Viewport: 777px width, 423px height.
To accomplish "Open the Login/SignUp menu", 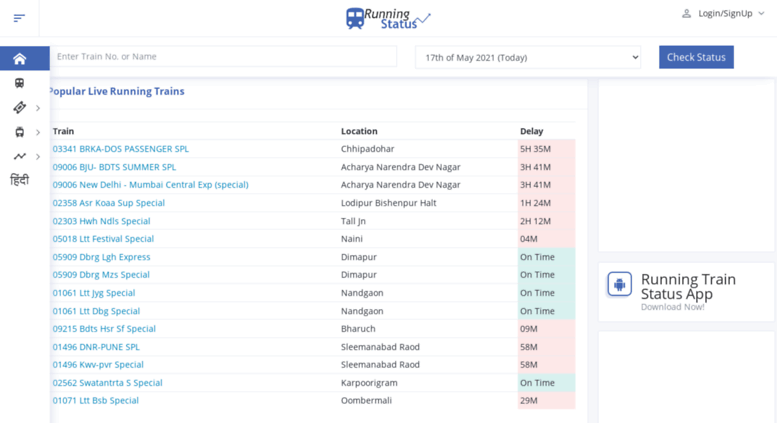I will pyautogui.click(x=723, y=14).
